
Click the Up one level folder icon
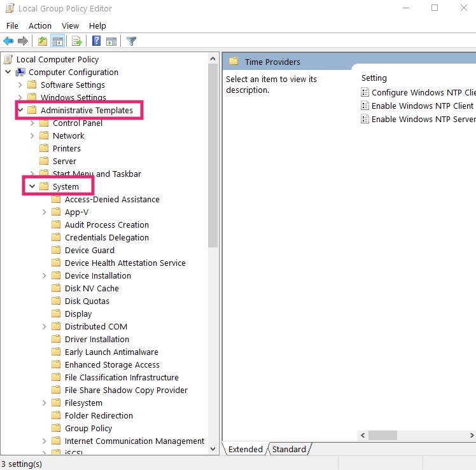click(x=42, y=41)
